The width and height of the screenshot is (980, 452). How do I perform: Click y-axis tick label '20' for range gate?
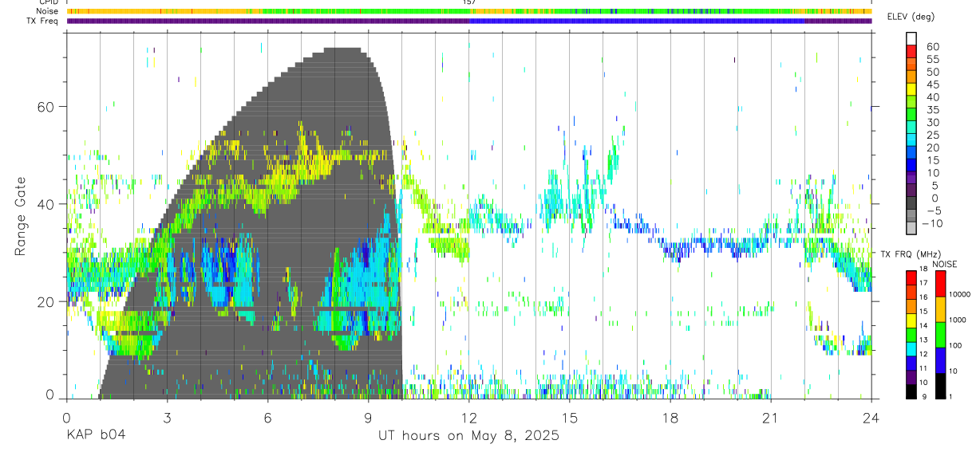45,302
